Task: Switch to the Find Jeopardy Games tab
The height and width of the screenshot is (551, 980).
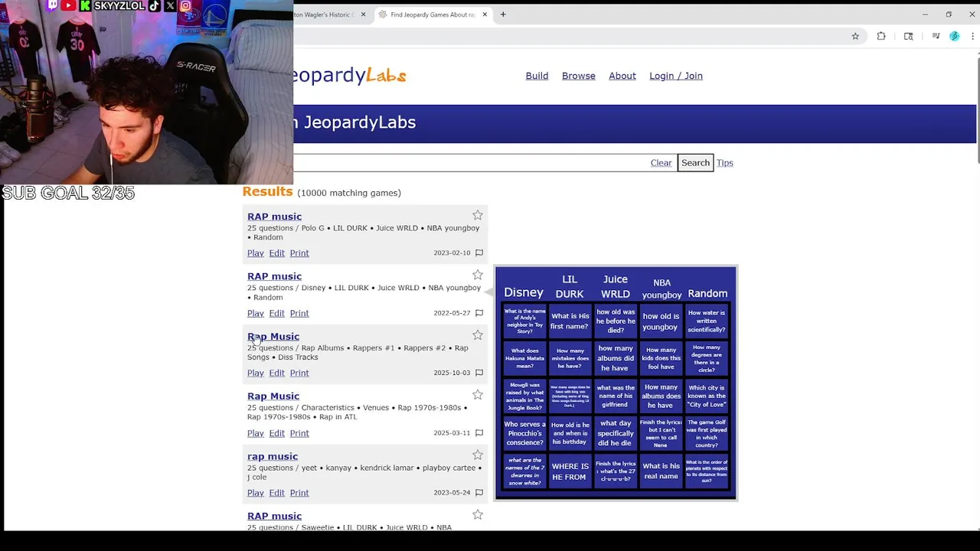Action: 433,15
